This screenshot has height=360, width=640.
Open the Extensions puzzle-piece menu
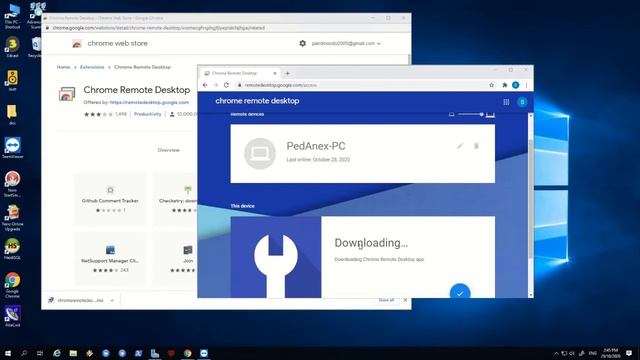pos(504,85)
